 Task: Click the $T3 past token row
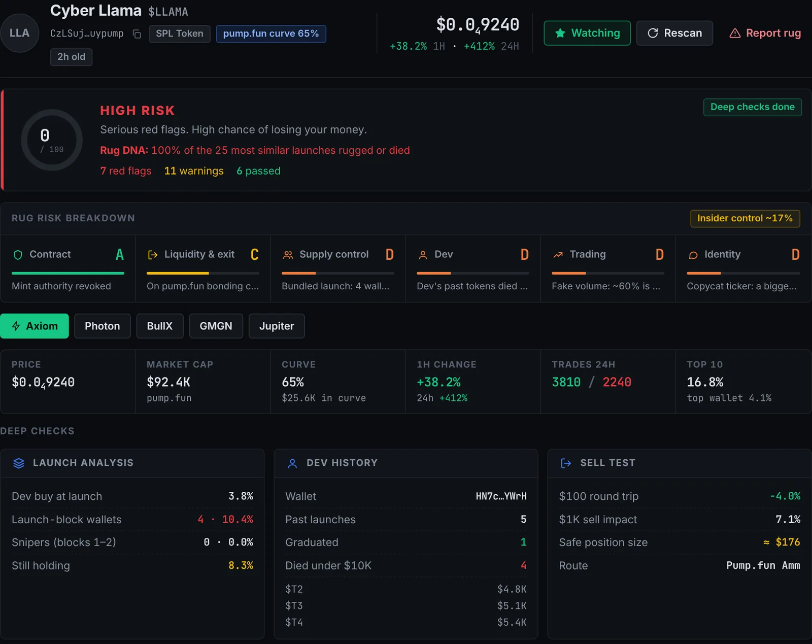pos(406,606)
